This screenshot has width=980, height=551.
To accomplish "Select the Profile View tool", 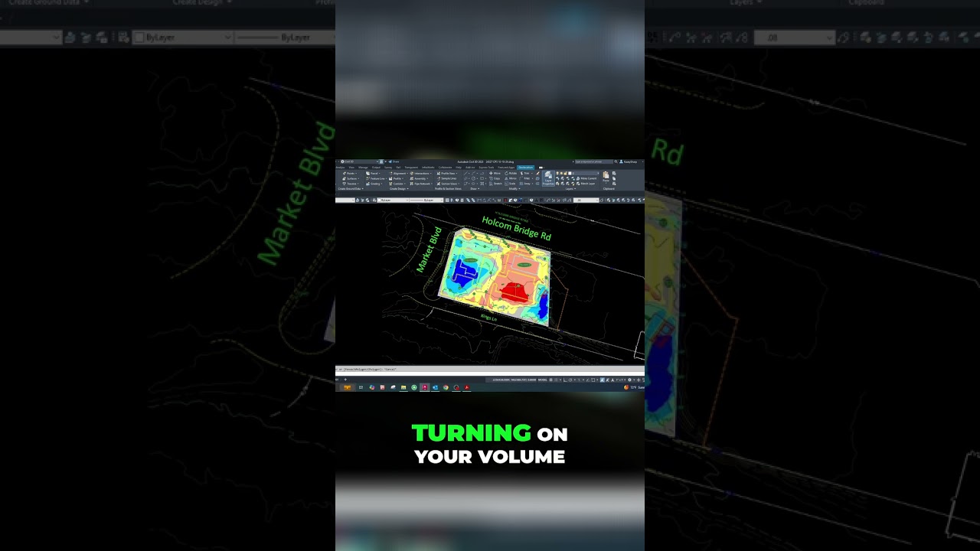I will 446,173.
